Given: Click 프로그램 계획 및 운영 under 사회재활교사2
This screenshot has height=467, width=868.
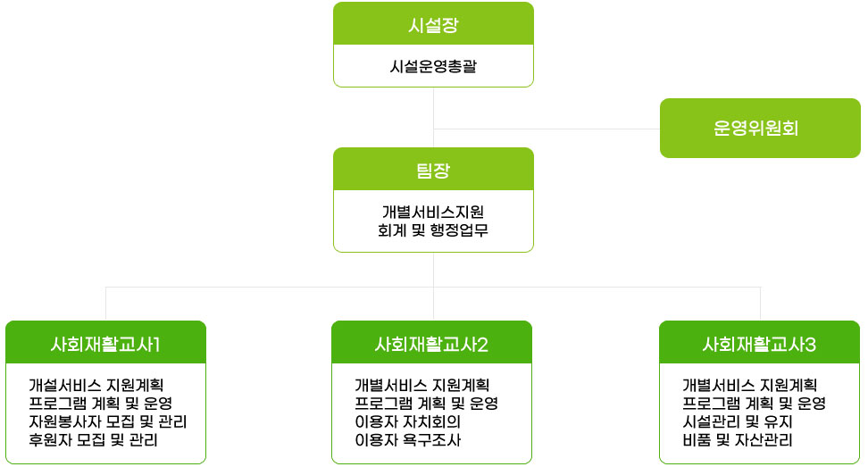Looking at the screenshot, I should pos(426,403).
